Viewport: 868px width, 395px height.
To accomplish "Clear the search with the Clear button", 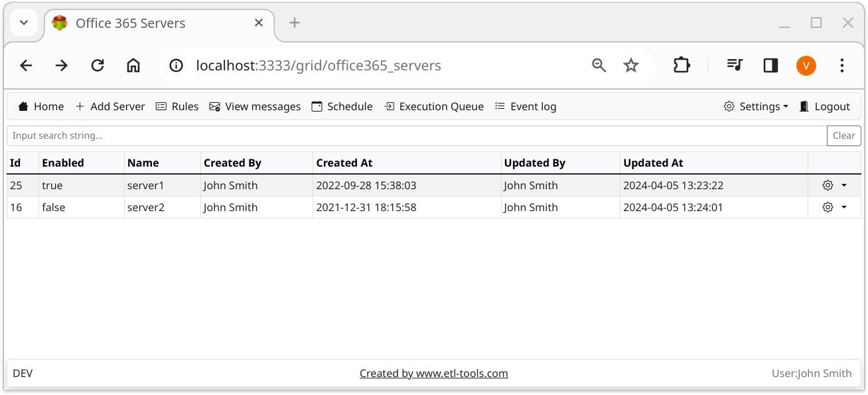I will coord(843,135).
